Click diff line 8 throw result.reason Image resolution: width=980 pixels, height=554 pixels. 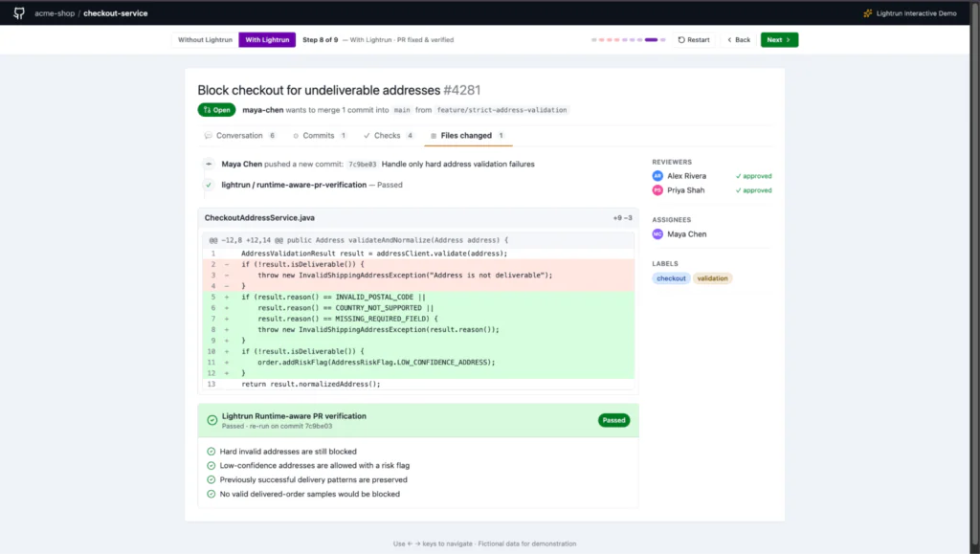[x=418, y=330]
